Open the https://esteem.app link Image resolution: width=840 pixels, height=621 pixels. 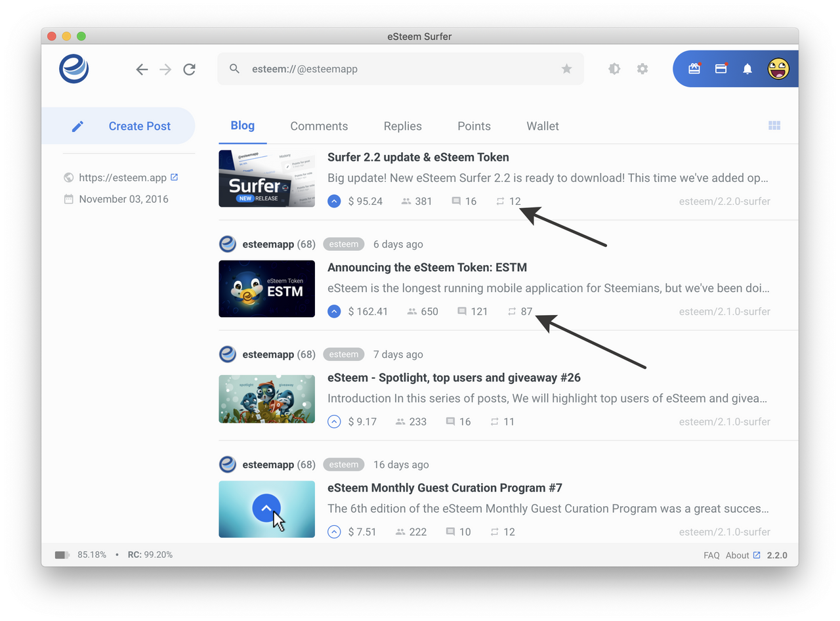123,177
